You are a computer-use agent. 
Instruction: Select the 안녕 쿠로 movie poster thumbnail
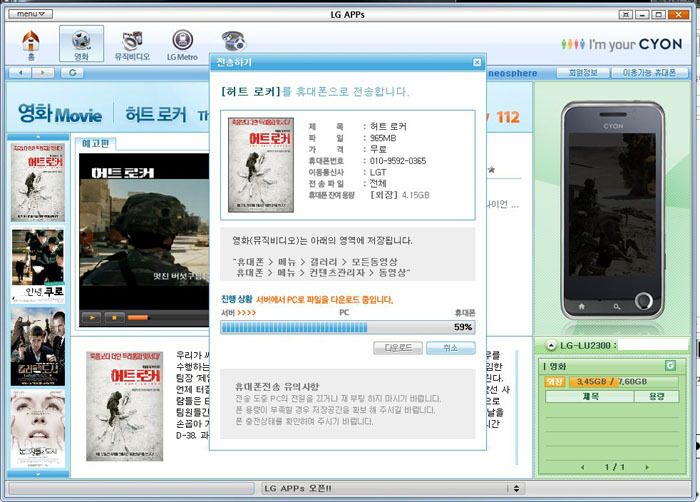(38, 266)
